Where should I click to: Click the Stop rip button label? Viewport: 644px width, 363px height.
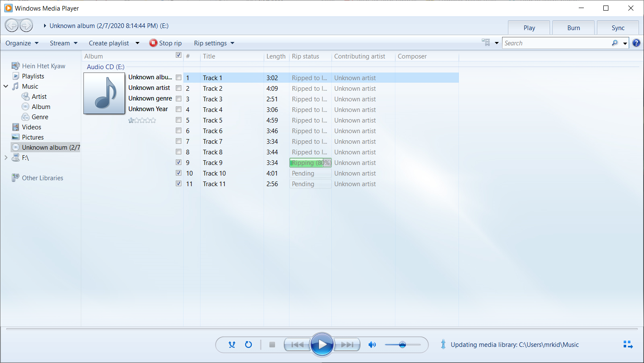point(170,43)
